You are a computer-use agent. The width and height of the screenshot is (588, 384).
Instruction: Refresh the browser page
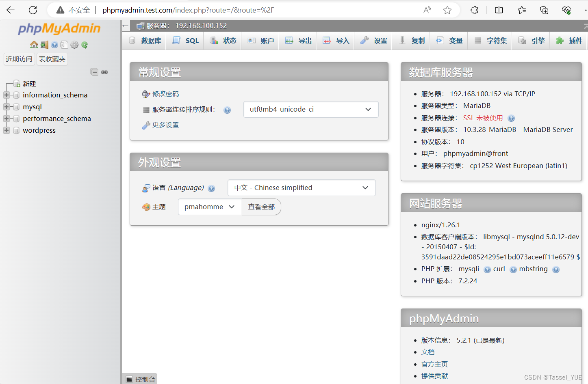pyautogui.click(x=33, y=10)
